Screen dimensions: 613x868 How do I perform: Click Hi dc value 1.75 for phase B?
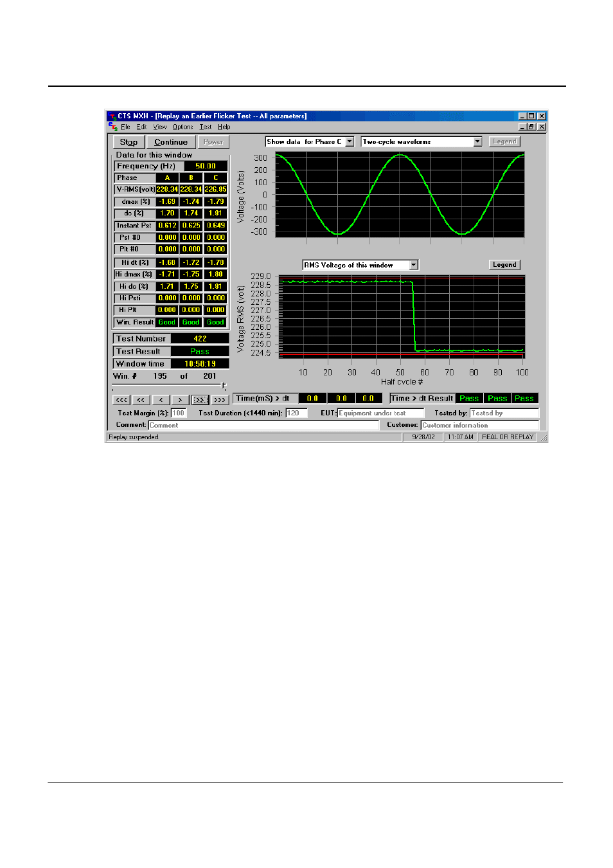pyautogui.click(x=191, y=287)
